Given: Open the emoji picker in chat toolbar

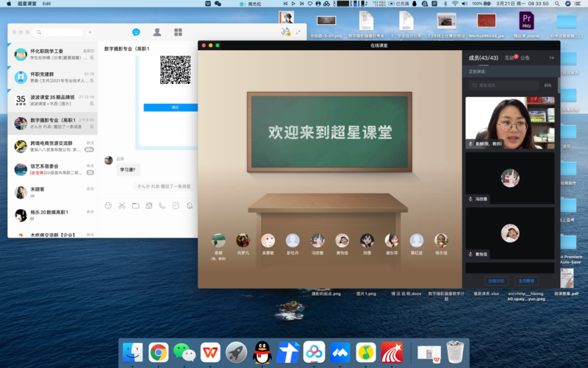Looking at the screenshot, I should 108,206.
